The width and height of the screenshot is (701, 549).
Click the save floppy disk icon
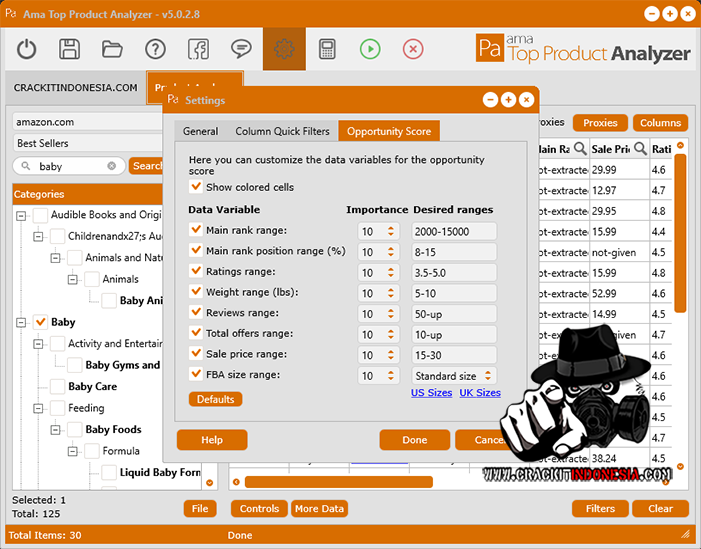(x=69, y=49)
